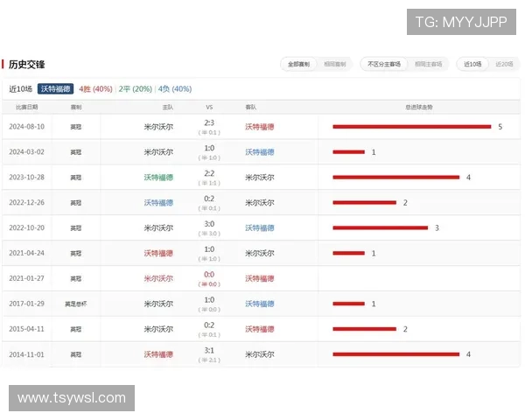Screen dimensions: 525x420
Task: Open the 2:3 score from 2024-08-10
Action: pos(209,123)
